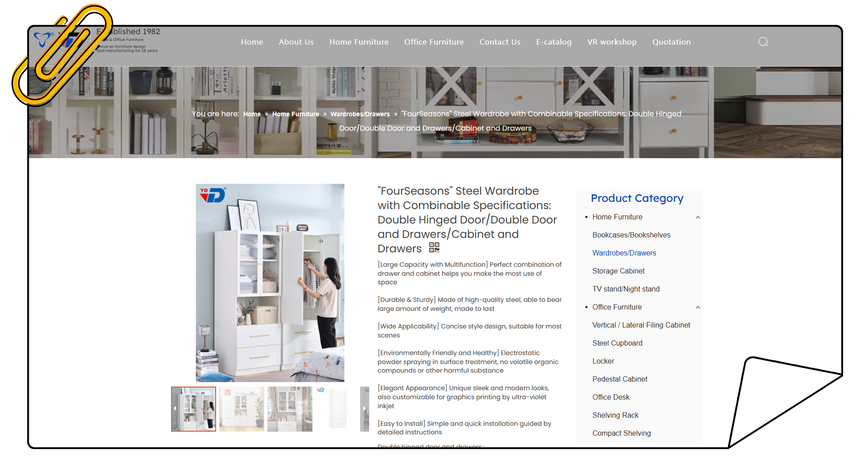
Task: Go to the E-catalog page
Action: [x=553, y=42]
